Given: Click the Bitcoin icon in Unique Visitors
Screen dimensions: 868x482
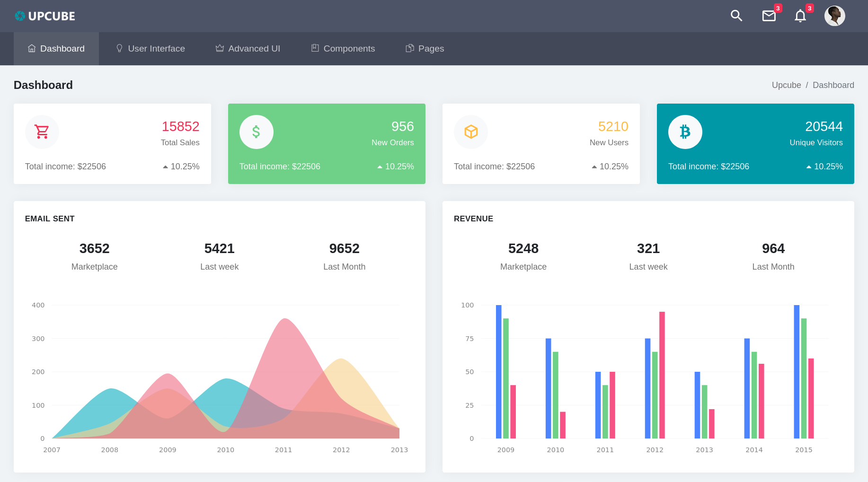Looking at the screenshot, I should [685, 132].
